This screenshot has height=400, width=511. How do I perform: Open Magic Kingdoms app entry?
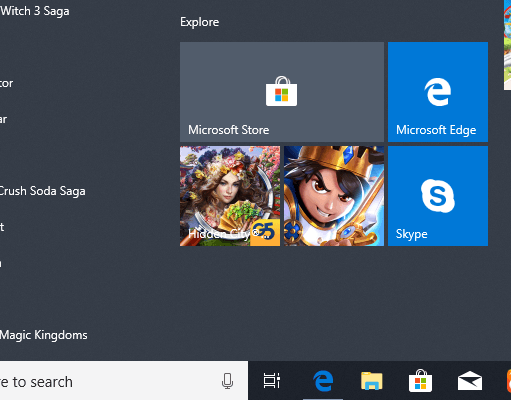(x=44, y=335)
